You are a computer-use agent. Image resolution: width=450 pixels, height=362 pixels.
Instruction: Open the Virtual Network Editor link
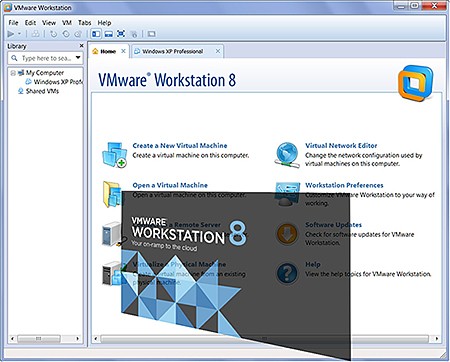point(341,145)
